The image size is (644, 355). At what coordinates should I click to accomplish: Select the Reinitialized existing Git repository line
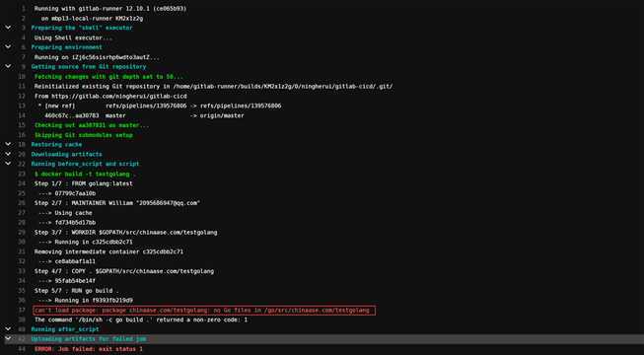[x=213, y=87]
